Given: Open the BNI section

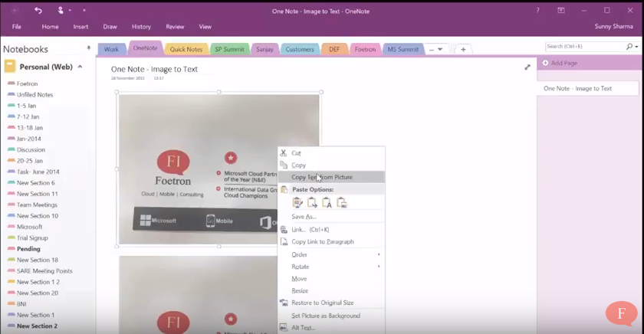Looking at the screenshot, I should [21, 304].
